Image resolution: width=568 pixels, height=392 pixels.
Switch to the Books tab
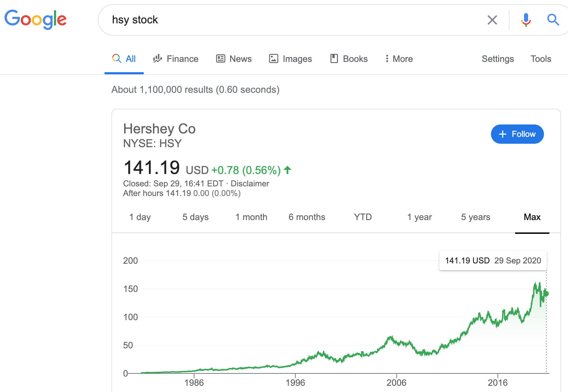pyautogui.click(x=349, y=59)
